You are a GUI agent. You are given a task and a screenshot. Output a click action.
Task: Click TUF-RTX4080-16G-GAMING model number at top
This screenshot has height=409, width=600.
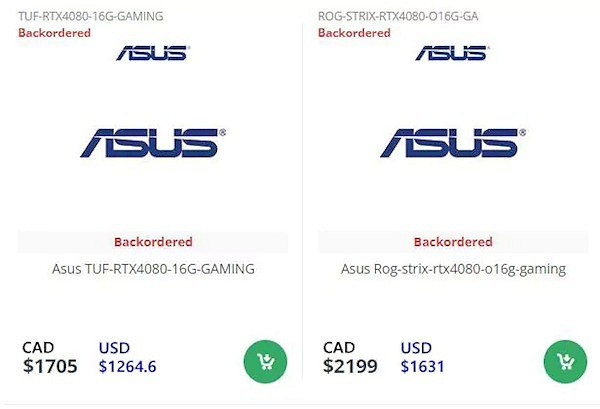tap(91, 16)
